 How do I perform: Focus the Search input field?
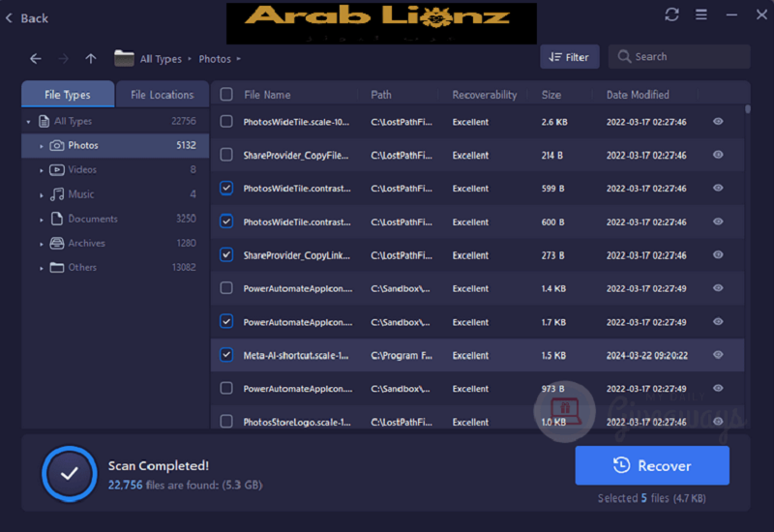[679, 57]
